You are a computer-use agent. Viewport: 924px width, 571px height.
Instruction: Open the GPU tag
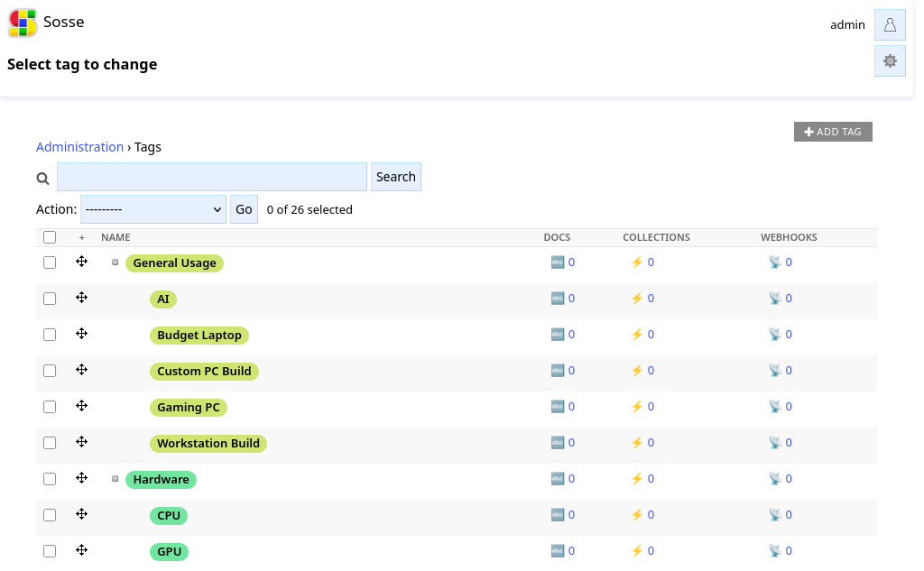[x=169, y=551]
